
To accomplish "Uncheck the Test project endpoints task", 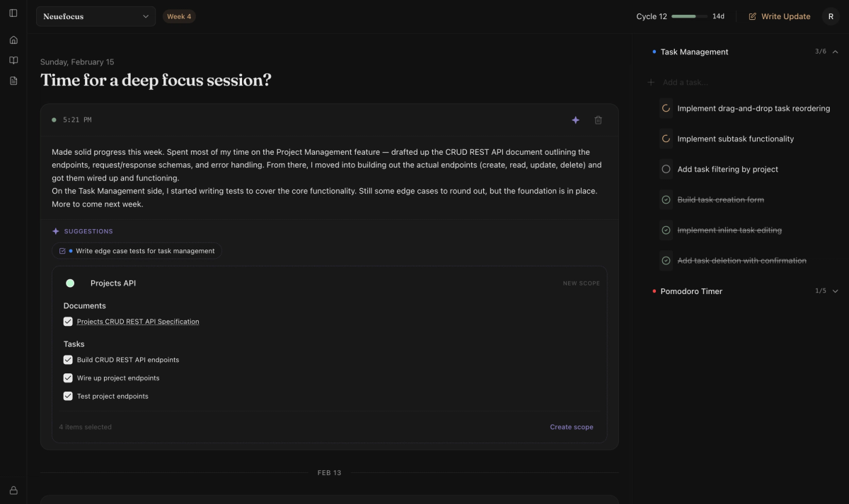I will click(x=68, y=396).
